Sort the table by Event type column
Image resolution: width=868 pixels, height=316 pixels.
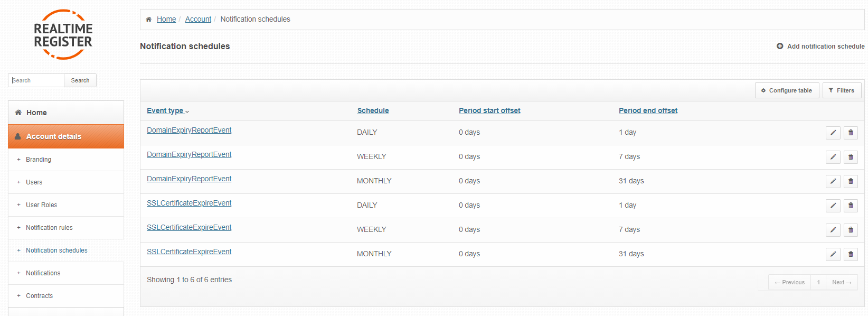(x=165, y=110)
